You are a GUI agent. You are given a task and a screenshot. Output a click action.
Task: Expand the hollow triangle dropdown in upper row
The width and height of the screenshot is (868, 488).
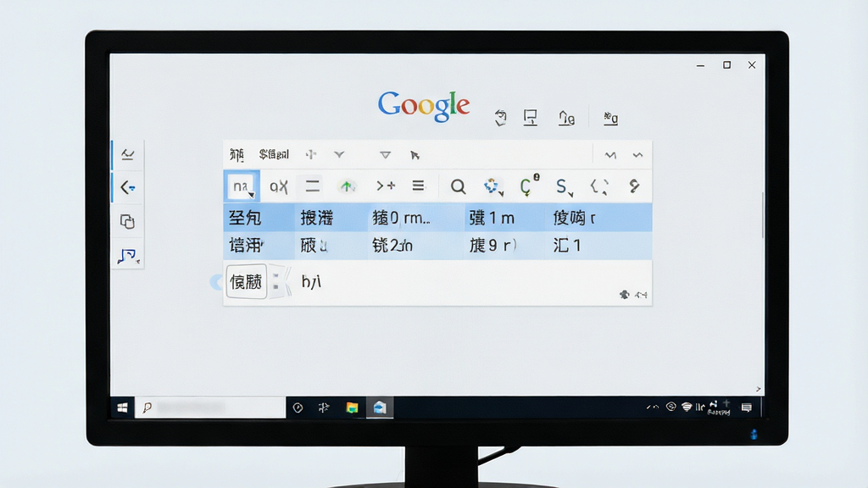pyautogui.click(x=386, y=156)
